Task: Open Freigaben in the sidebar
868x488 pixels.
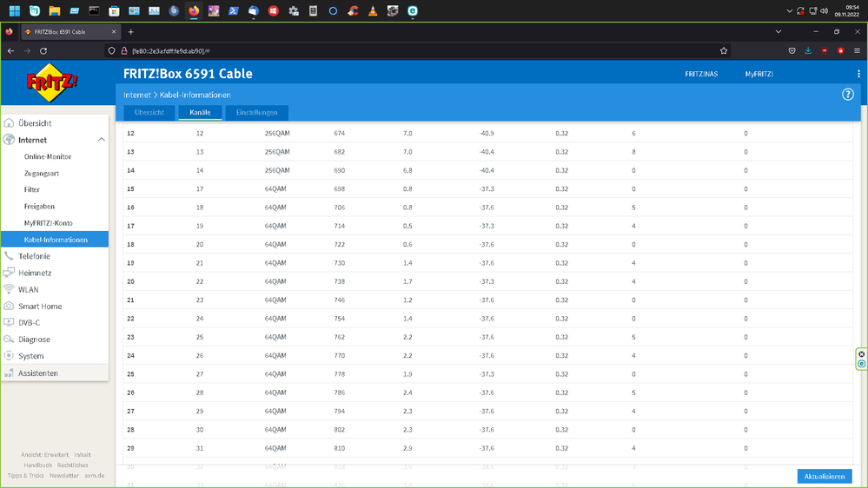Action: (x=39, y=207)
